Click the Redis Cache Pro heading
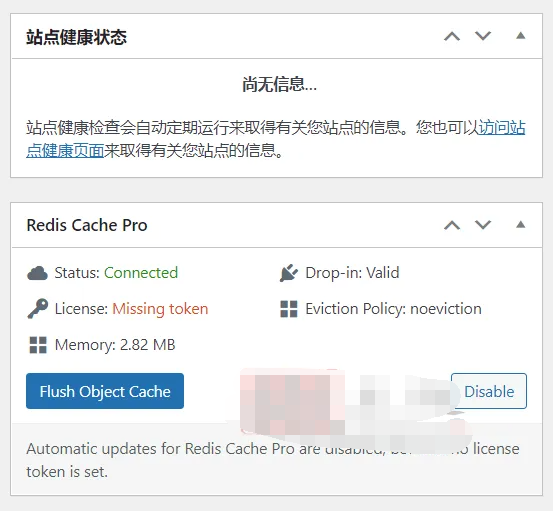The width and height of the screenshot is (553, 511). [87, 225]
